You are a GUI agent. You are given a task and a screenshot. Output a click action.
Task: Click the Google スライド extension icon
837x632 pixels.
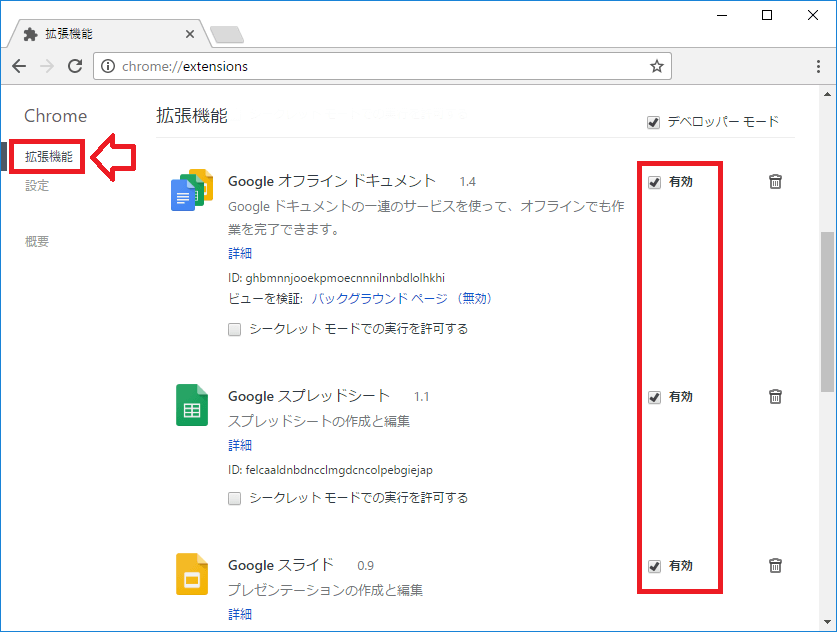[191, 574]
